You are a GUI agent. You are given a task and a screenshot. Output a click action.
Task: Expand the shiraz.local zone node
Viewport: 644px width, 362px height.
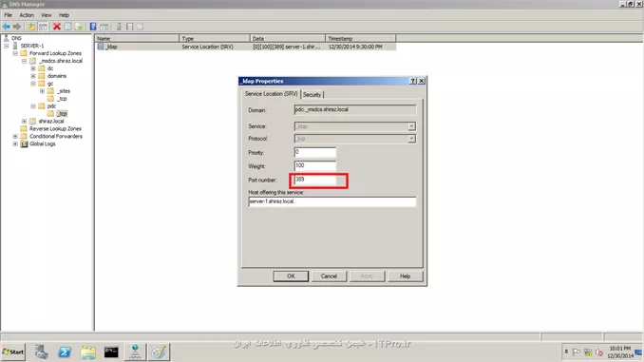coord(25,122)
